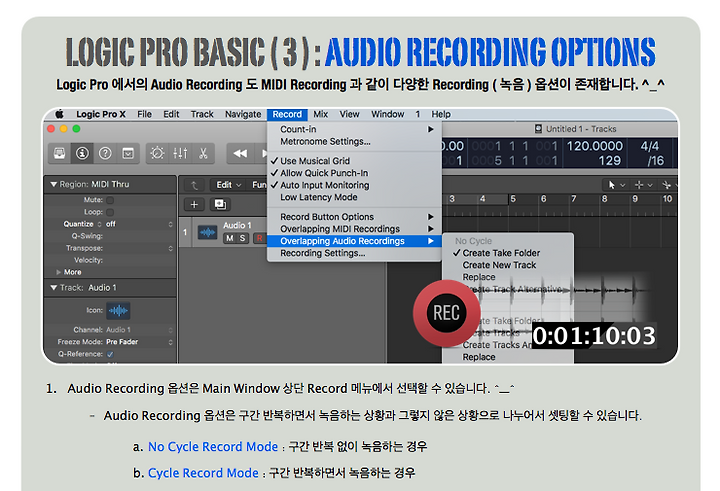Screen dimensions: 720x491
Task: Click the Cycle Record Mode text
Action: click(203, 473)
